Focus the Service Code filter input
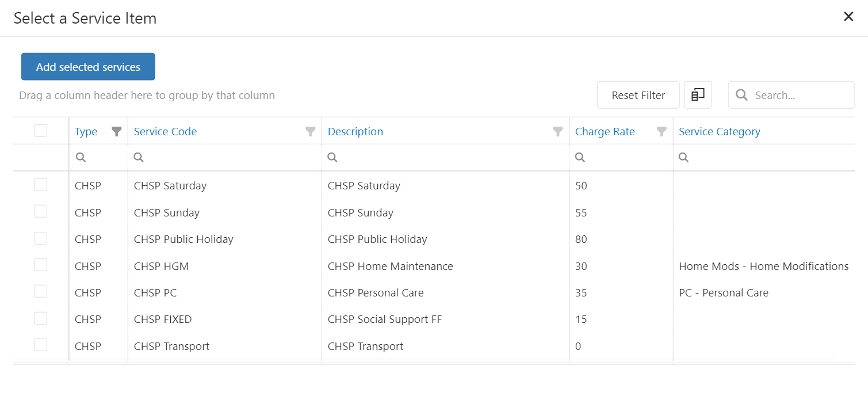The height and width of the screenshot is (411, 868). pos(225,157)
